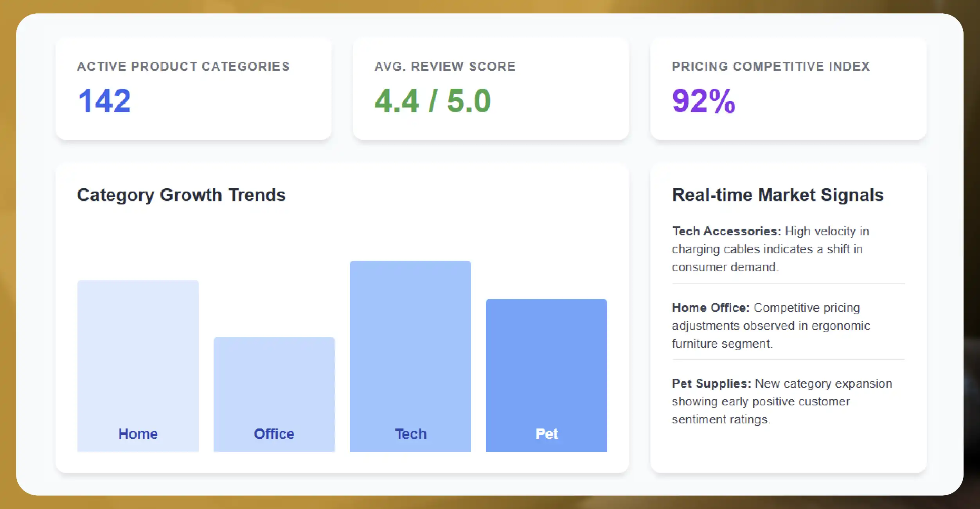Click the Avg. Review Score label
980x509 pixels.
(x=445, y=66)
